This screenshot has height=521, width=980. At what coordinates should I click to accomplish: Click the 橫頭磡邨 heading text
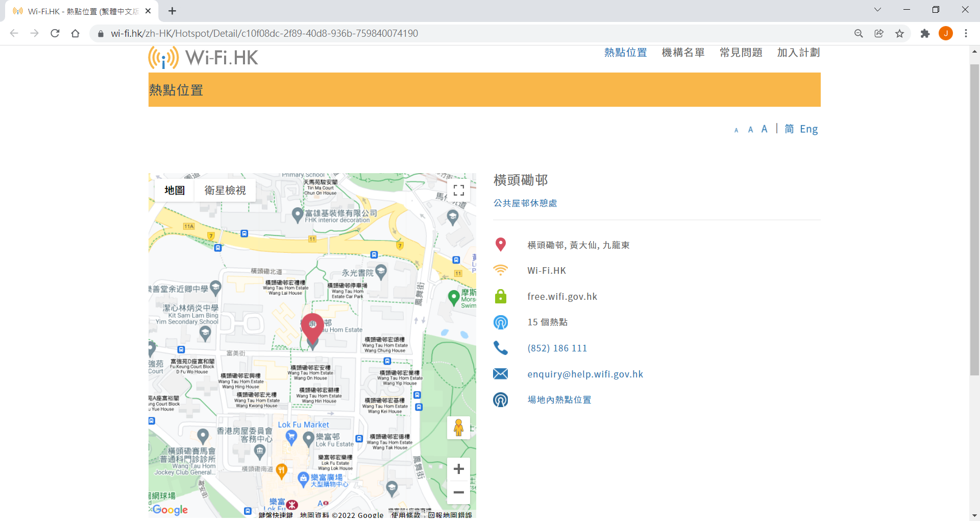pyautogui.click(x=521, y=180)
